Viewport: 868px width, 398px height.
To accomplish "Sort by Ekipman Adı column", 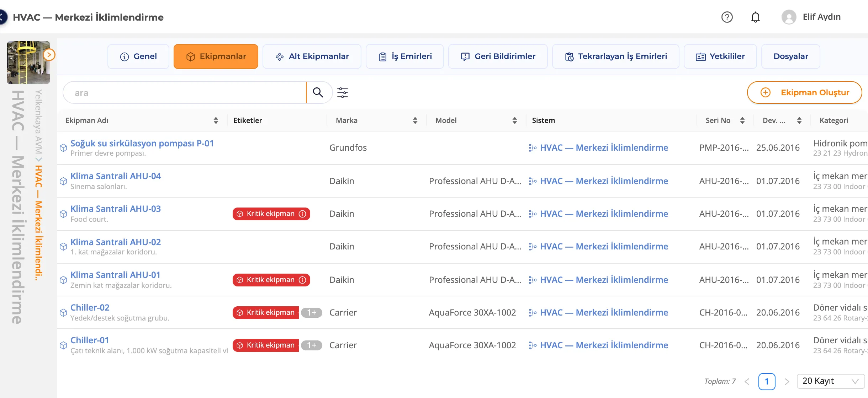I will point(216,120).
